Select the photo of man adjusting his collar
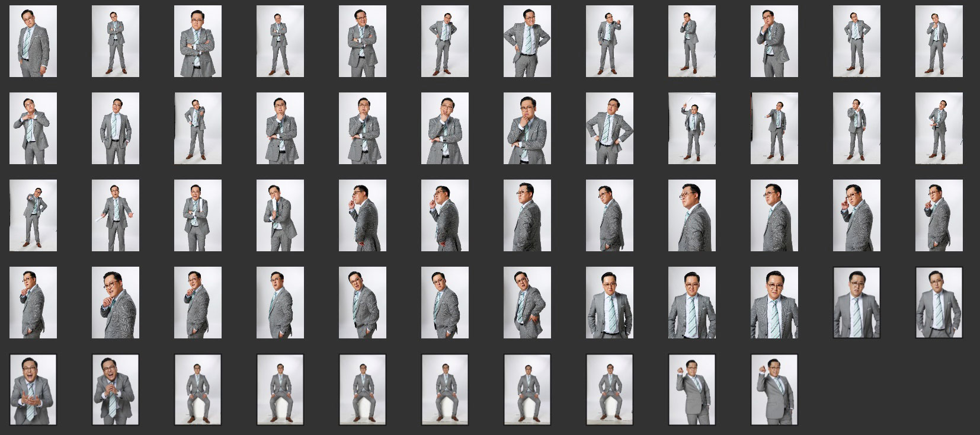The width and height of the screenshot is (980, 435). [33, 128]
